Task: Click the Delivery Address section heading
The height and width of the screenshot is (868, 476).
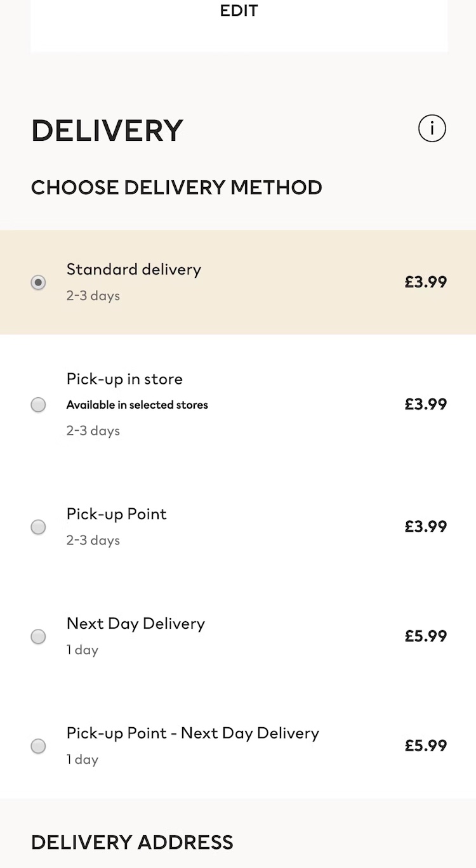Action: point(132,843)
